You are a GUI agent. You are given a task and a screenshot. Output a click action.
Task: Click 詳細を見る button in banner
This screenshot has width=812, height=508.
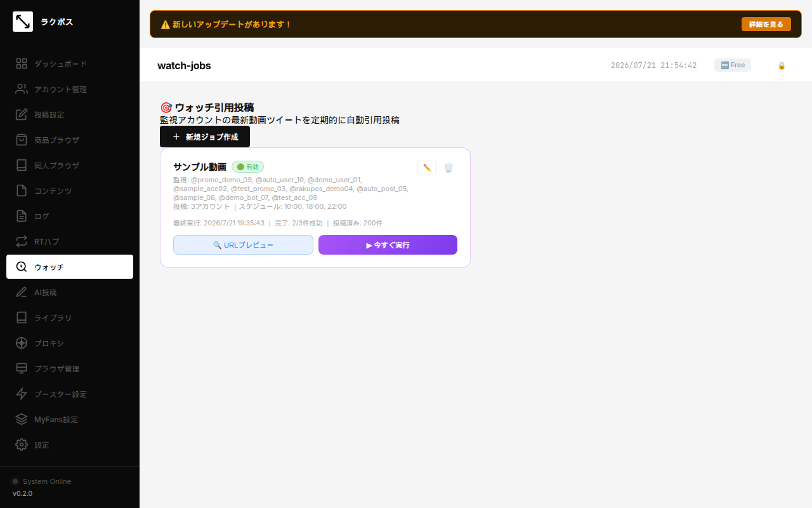766,24
